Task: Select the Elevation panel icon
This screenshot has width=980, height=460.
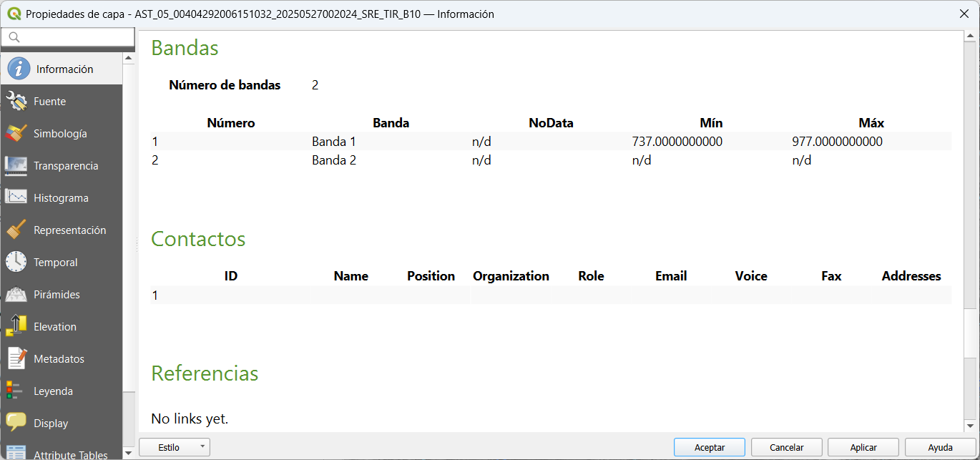Action: pyautogui.click(x=16, y=326)
